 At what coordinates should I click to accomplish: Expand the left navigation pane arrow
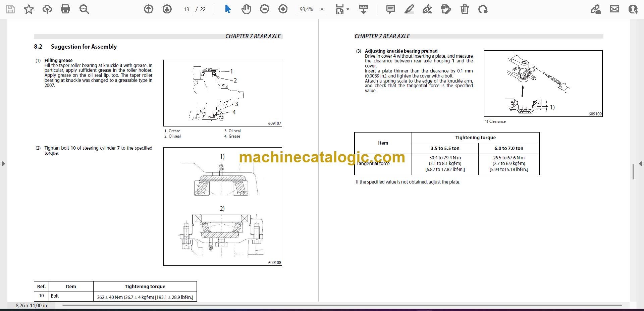[3, 164]
